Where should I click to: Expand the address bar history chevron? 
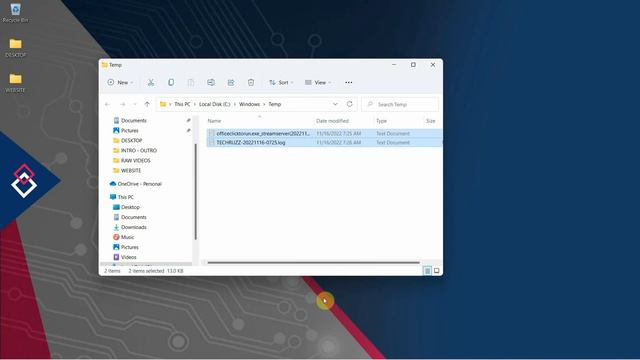click(335, 104)
